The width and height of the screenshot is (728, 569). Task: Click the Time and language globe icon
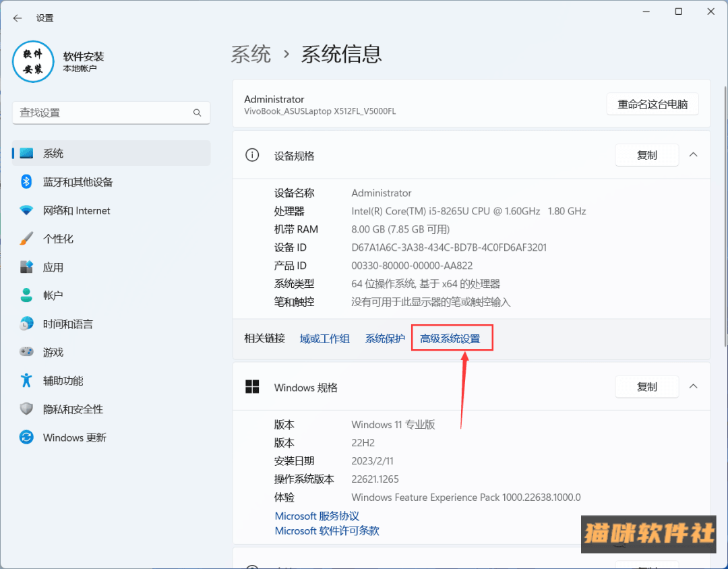(x=26, y=324)
